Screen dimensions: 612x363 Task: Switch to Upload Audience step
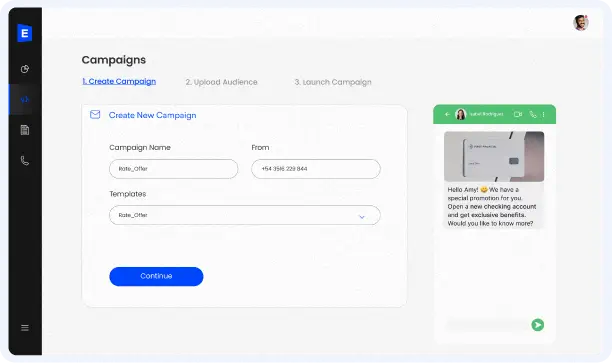click(x=221, y=82)
